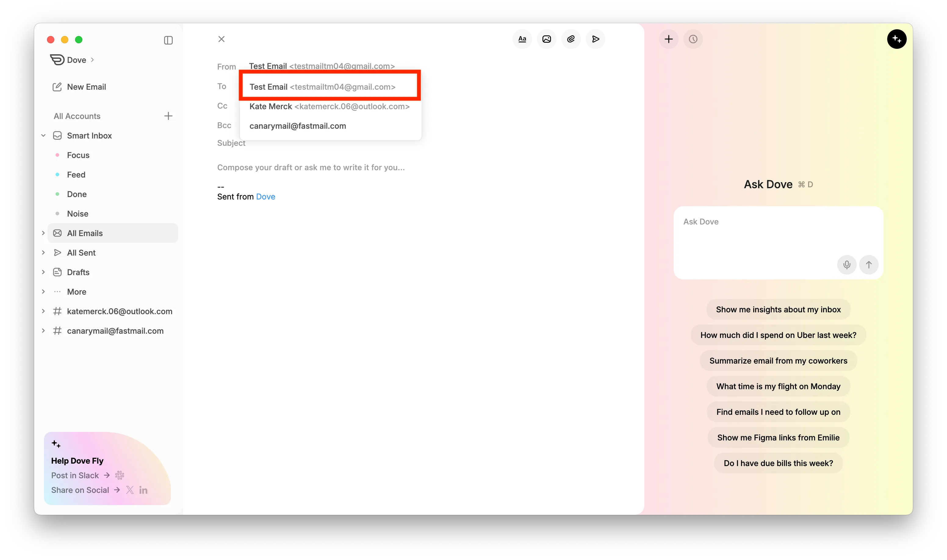Close the compose draft with X
This screenshot has width=947, height=560.
coord(221,39)
